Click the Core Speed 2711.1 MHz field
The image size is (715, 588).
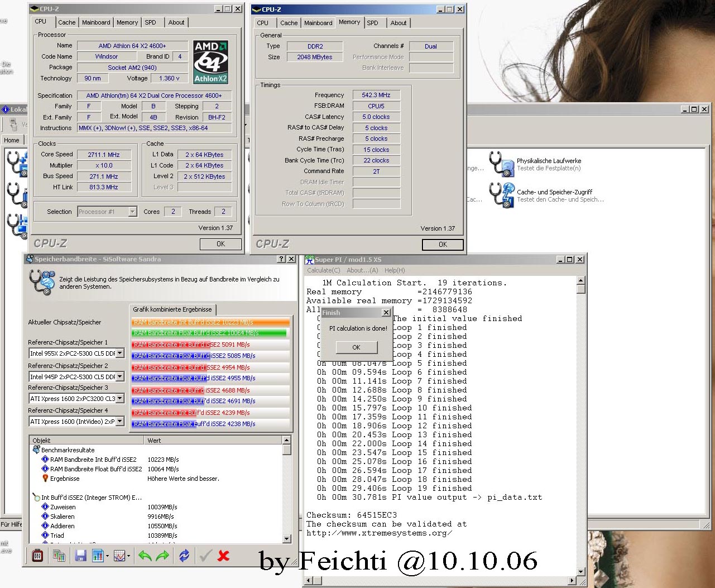coord(104,155)
